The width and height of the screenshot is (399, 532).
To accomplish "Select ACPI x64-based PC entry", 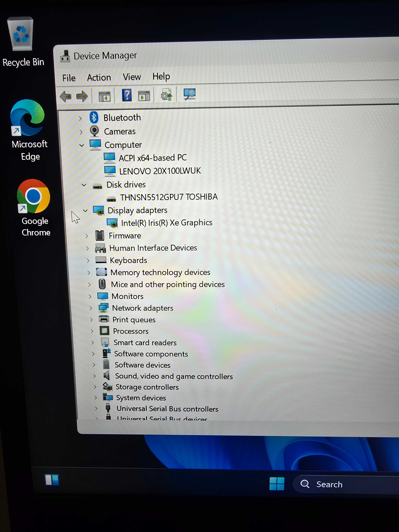I will (x=152, y=158).
